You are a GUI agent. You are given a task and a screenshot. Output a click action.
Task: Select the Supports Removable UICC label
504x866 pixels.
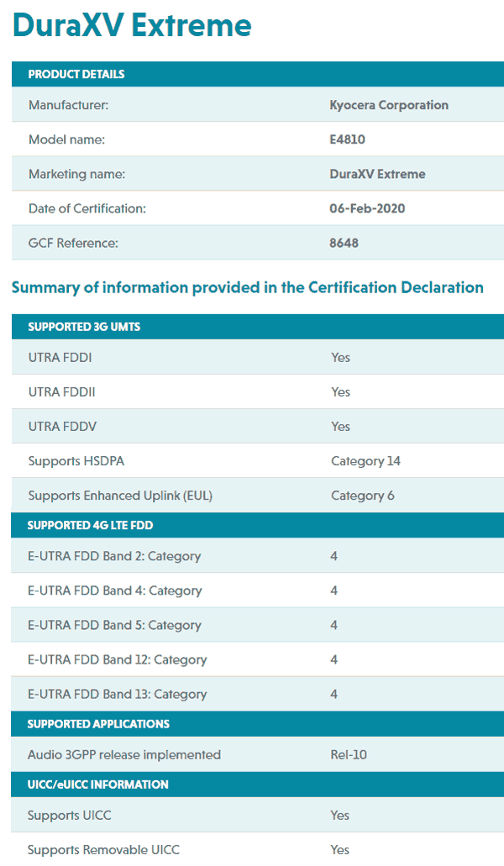[x=104, y=850]
